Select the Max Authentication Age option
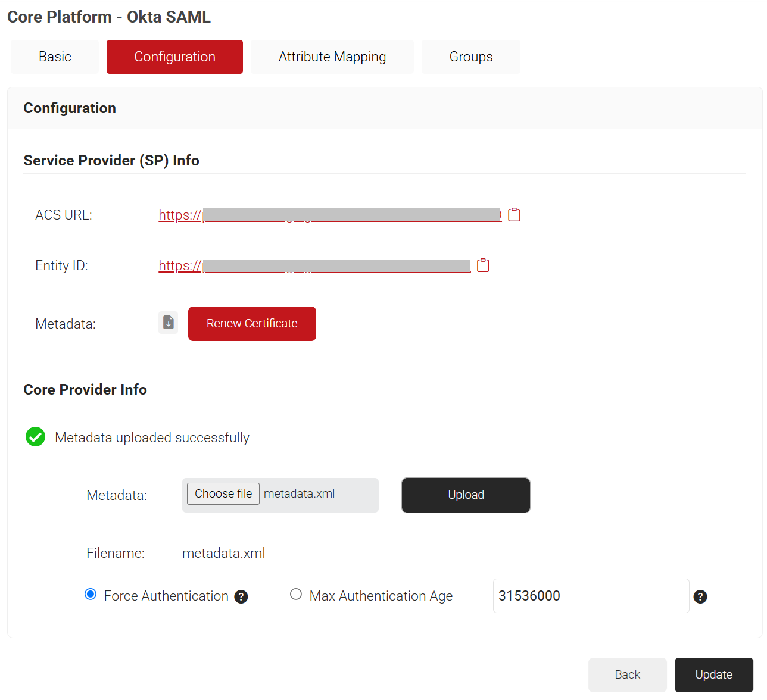The image size is (767, 700). (x=296, y=595)
